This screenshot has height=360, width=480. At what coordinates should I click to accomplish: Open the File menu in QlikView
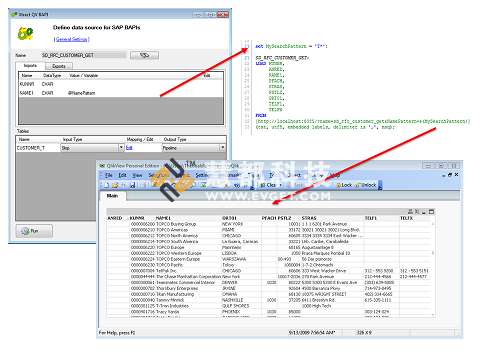tap(109, 175)
